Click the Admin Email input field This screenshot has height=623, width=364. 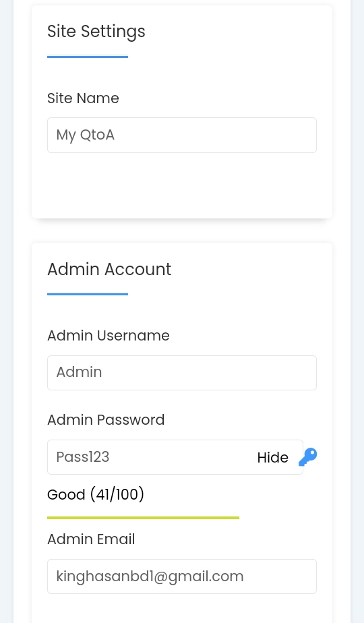point(182,576)
